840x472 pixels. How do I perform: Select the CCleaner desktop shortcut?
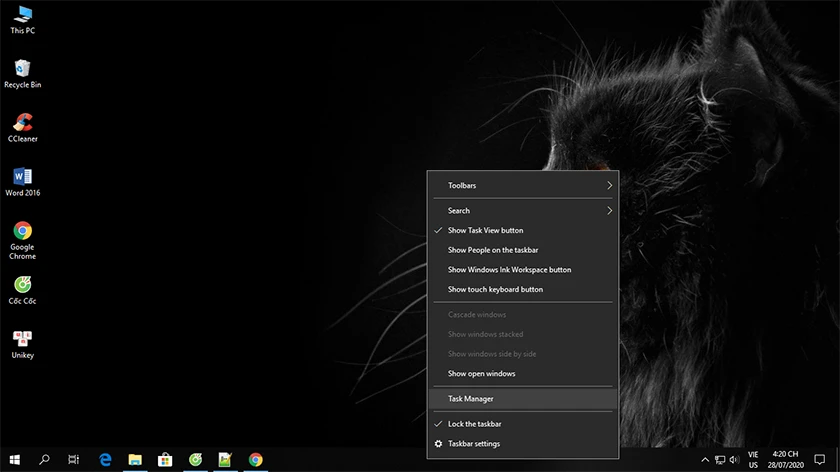point(22,128)
